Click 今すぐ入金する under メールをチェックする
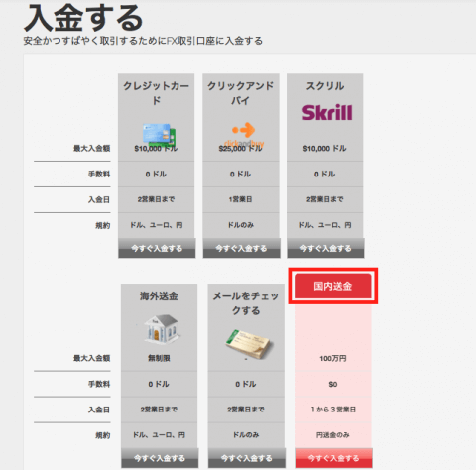 pyautogui.click(x=247, y=458)
